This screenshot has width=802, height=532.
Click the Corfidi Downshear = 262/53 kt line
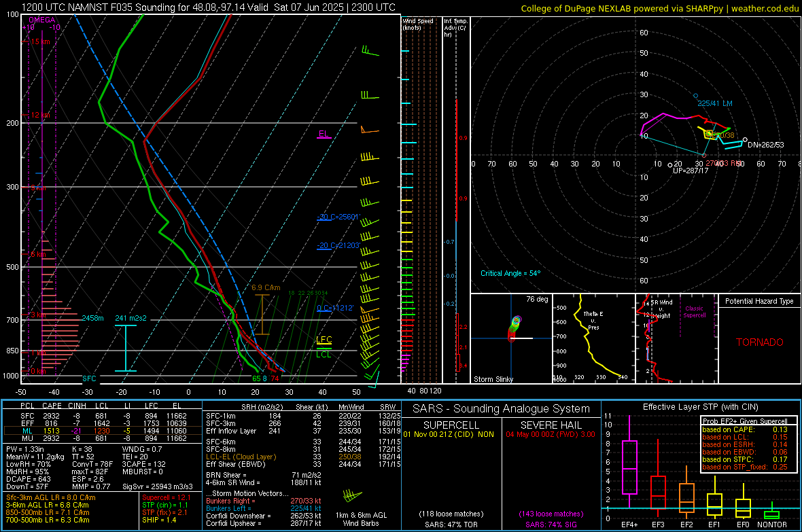264,516
